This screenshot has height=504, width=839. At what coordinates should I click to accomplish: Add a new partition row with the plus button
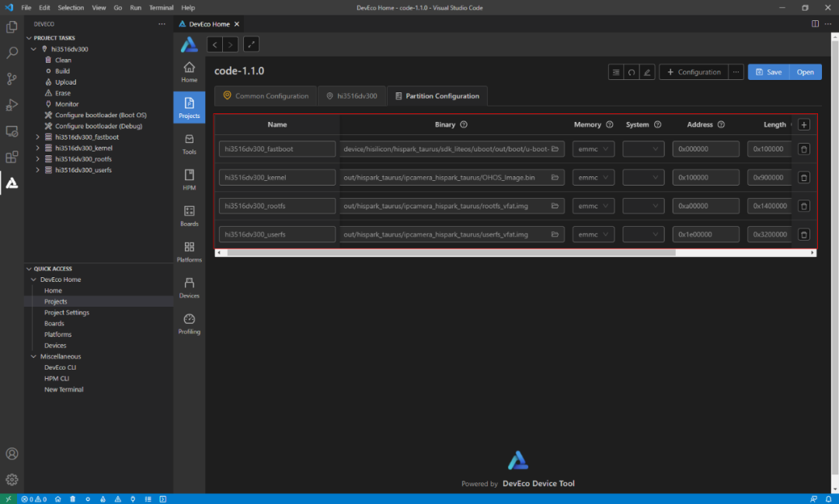point(804,124)
